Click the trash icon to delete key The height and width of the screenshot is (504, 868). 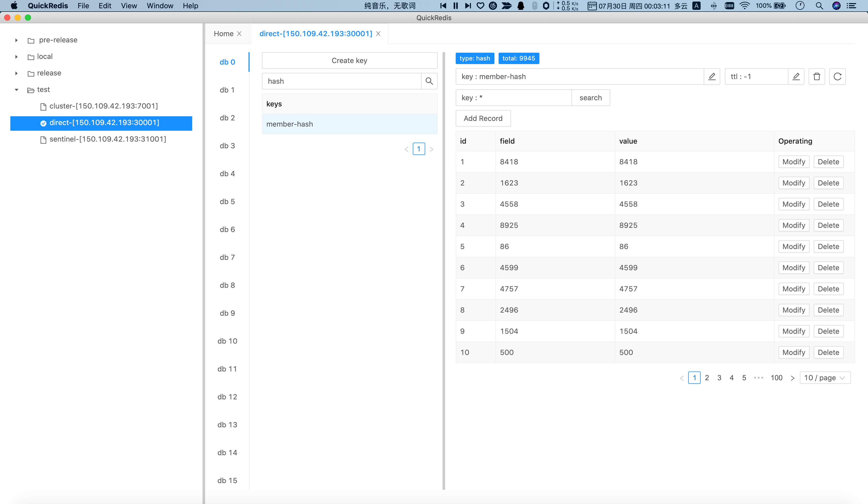[816, 76]
